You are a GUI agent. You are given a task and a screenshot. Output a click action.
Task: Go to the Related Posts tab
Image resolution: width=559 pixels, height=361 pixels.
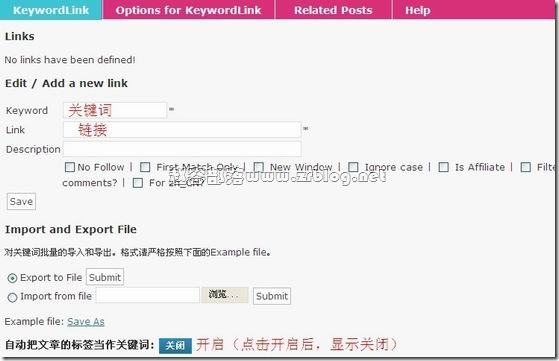pyautogui.click(x=333, y=10)
